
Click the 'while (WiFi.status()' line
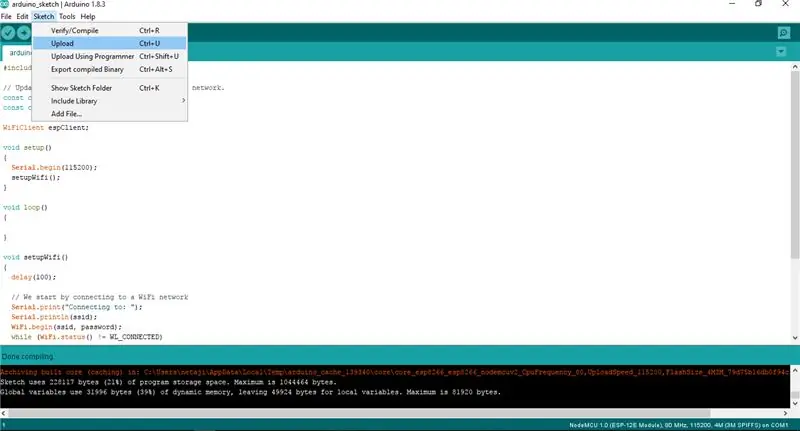pos(87,337)
